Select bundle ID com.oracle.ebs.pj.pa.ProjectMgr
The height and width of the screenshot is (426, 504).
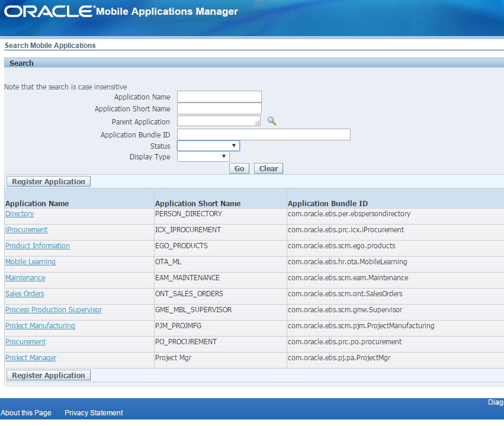(x=339, y=358)
